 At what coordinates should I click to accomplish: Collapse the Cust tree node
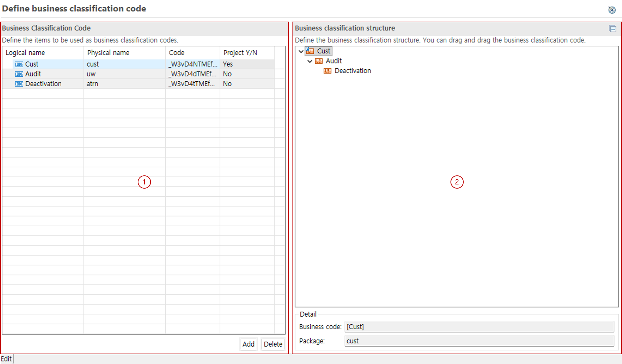[x=301, y=51]
